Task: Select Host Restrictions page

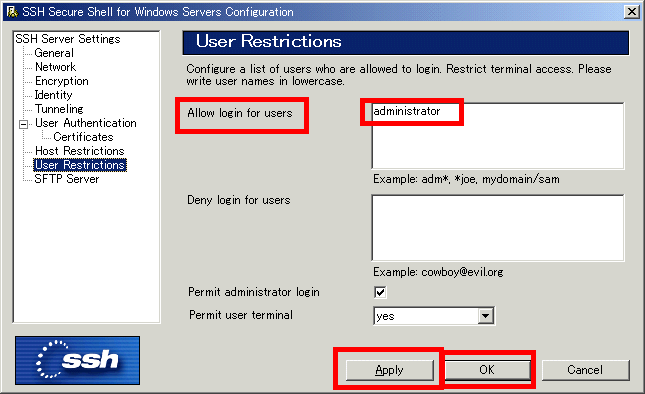Action: click(x=79, y=151)
